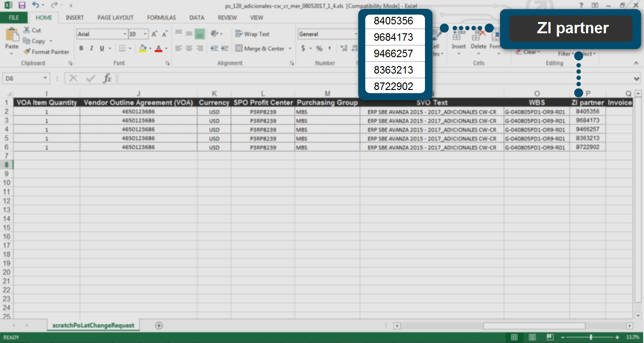This screenshot has height=343, width=644.
Task: Click the zoom slider in status bar
Action: 591,337
